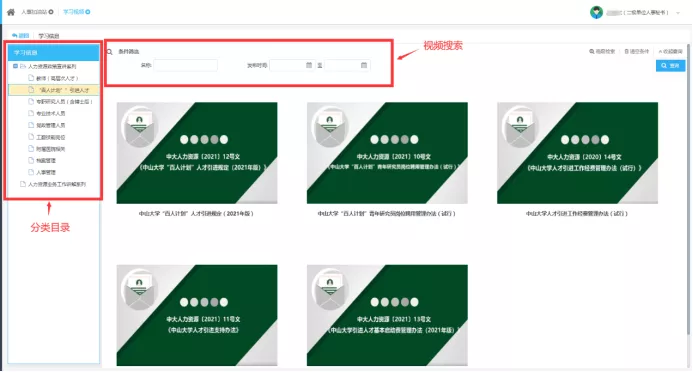Image resolution: width=693 pixels, height=372 pixels.
Task: Select the 工勤技能岗位 tree item
Action: (51, 137)
